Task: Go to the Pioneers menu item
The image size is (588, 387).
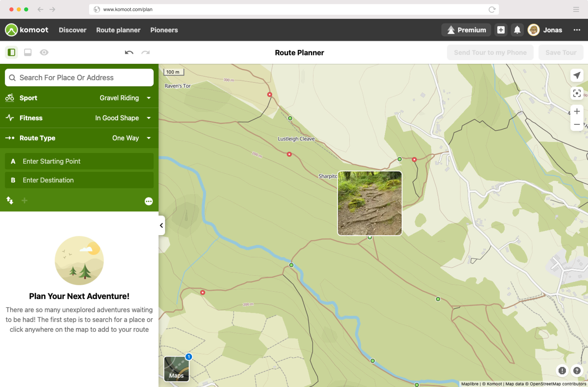Action: pyautogui.click(x=164, y=30)
